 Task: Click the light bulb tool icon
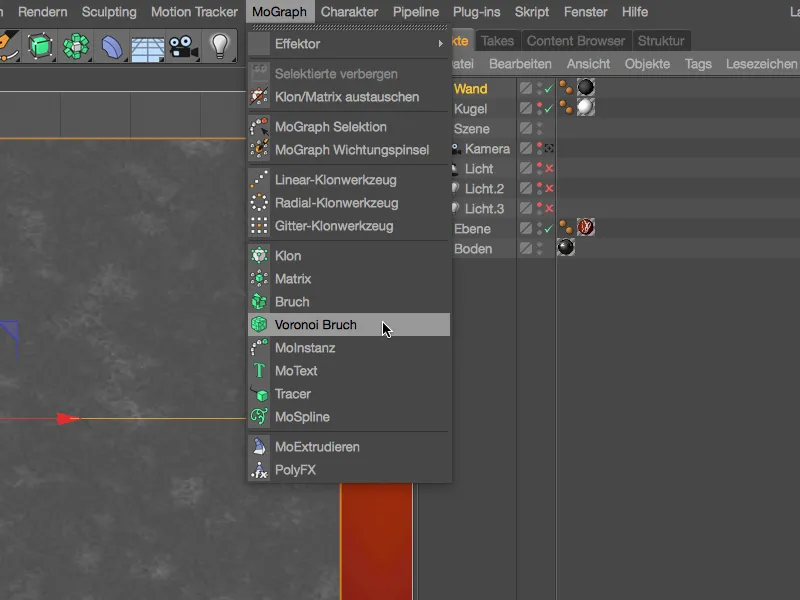click(x=220, y=46)
